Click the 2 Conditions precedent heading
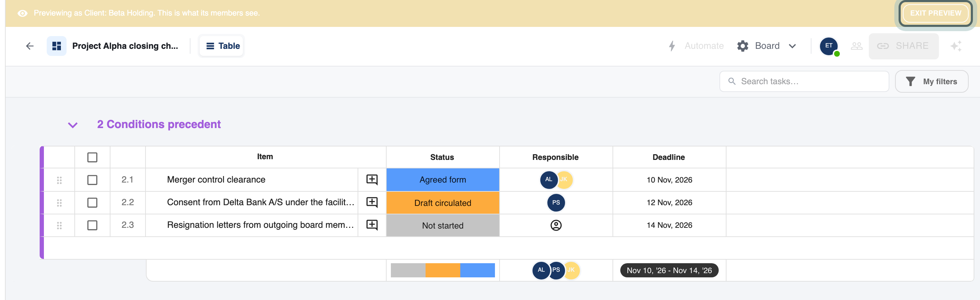980x300 pixels. [159, 124]
